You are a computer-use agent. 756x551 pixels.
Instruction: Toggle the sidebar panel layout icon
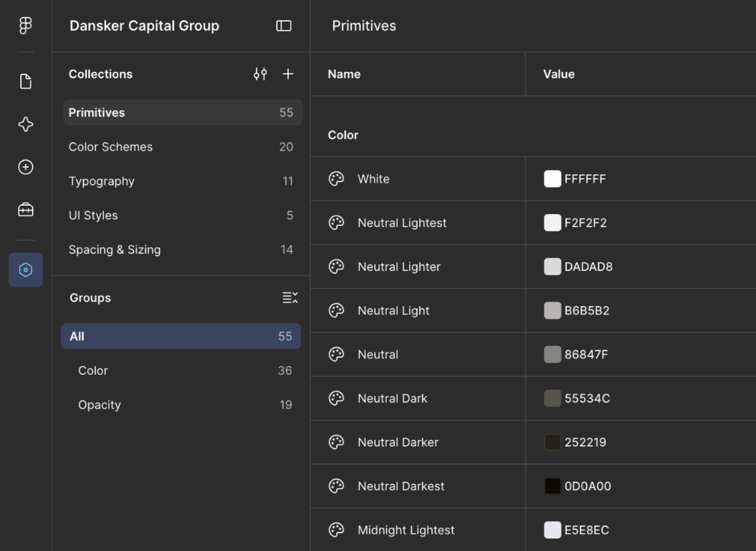point(283,26)
